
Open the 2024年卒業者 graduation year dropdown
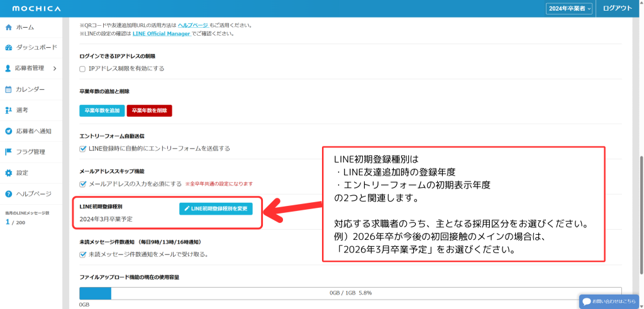pyautogui.click(x=569, y=8)
